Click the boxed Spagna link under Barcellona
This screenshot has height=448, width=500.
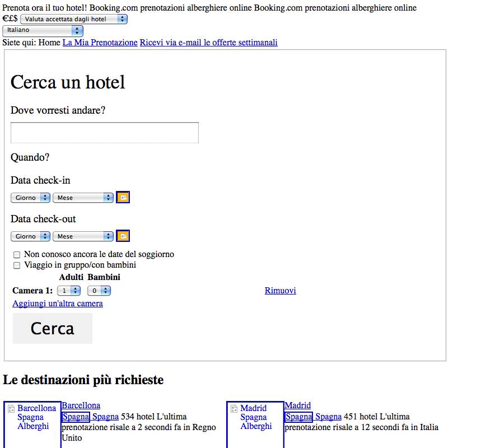click(76, 417)
